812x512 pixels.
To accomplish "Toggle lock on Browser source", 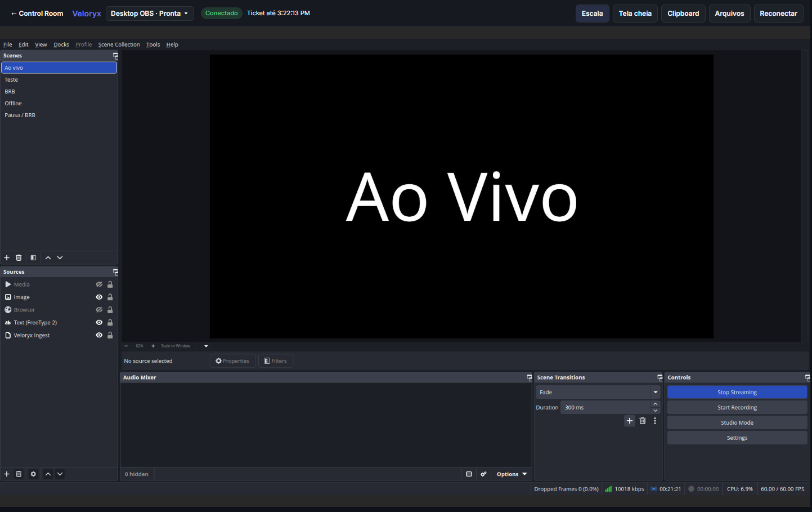I will click(x=110, y=310).
